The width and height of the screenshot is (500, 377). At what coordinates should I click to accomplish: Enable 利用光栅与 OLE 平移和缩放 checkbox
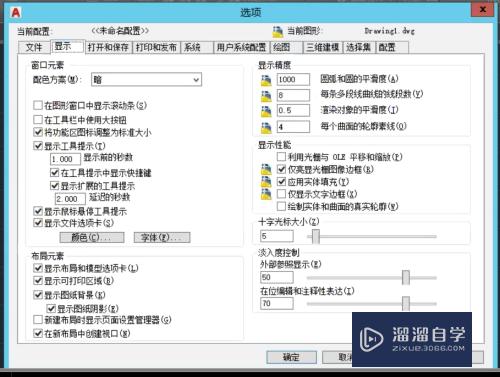tap(281, 157)
